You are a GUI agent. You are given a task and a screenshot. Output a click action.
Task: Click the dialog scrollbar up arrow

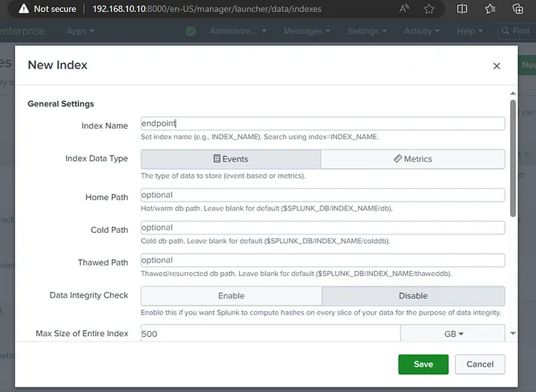[513, 93]
